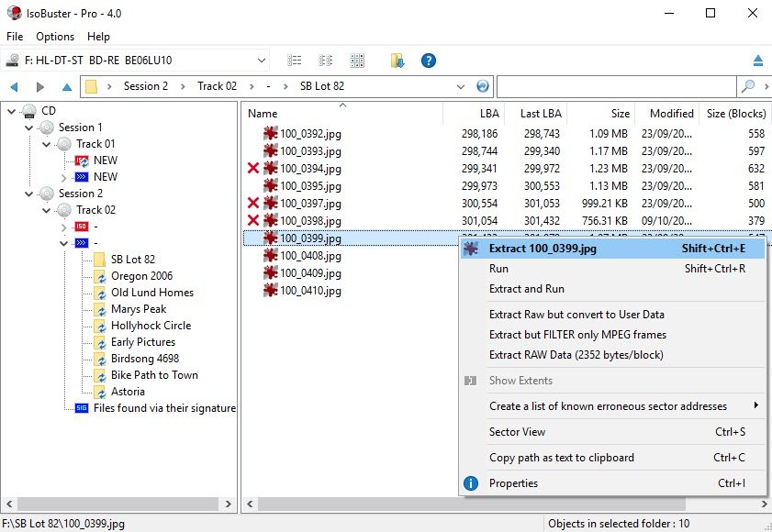Click the Session 1 disc icon
772x532 pixels.
coord(47,127)
